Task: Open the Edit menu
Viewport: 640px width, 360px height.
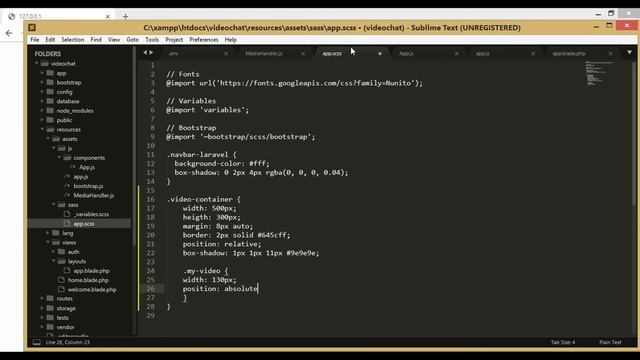Action: point(50,40)
